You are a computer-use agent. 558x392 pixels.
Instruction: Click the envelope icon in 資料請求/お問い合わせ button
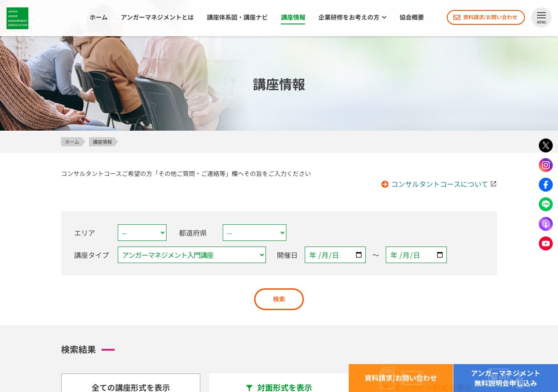coord(457,17)
